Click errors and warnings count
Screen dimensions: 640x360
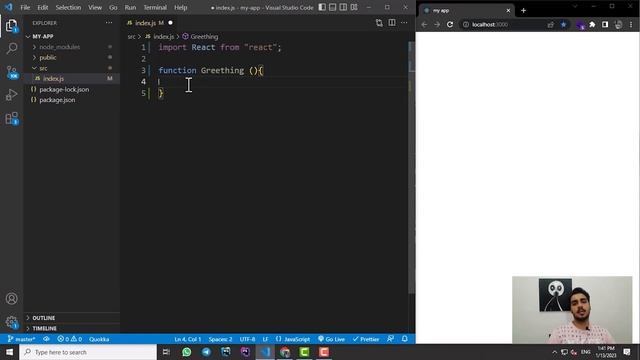[x=69, y=339]
